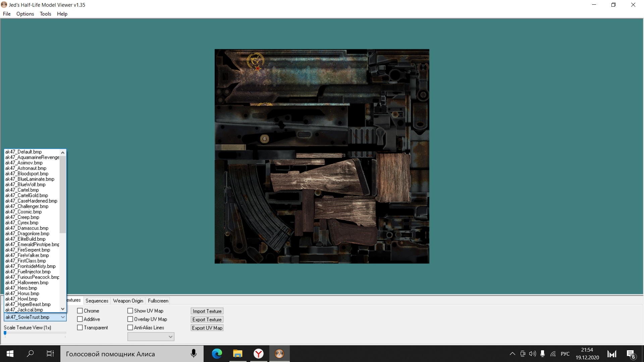Select ak47_AquamarineRevenge texture
Screen dimensions: 644x362
pos(32,157)
